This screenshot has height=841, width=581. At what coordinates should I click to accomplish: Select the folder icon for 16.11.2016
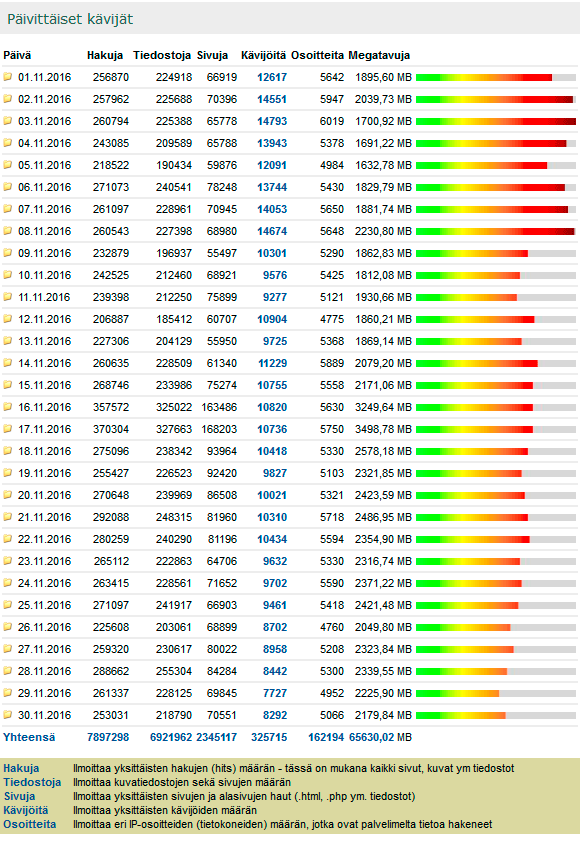[8, 407]
